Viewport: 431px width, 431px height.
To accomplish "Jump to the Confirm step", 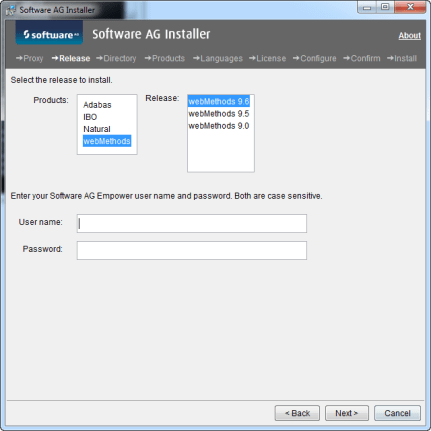I will click(x=362, y=58).
